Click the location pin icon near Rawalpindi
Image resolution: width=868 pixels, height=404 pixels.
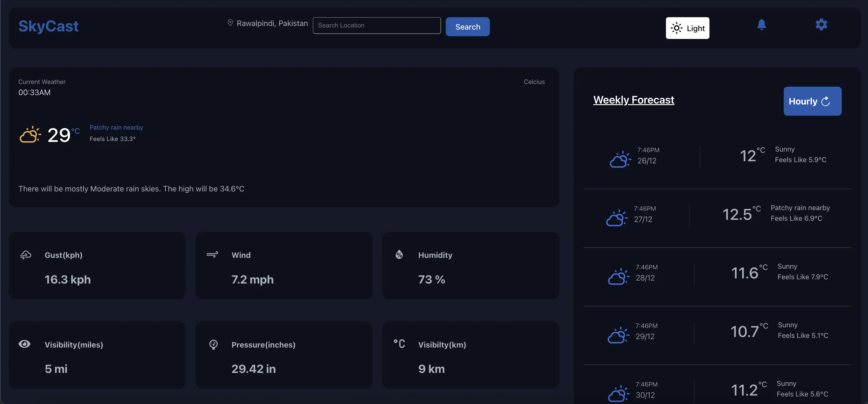[230, 23]
